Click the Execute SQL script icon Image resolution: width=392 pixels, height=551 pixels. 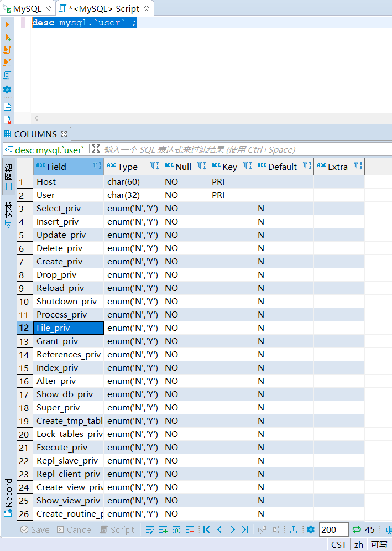tap(7, 50)
